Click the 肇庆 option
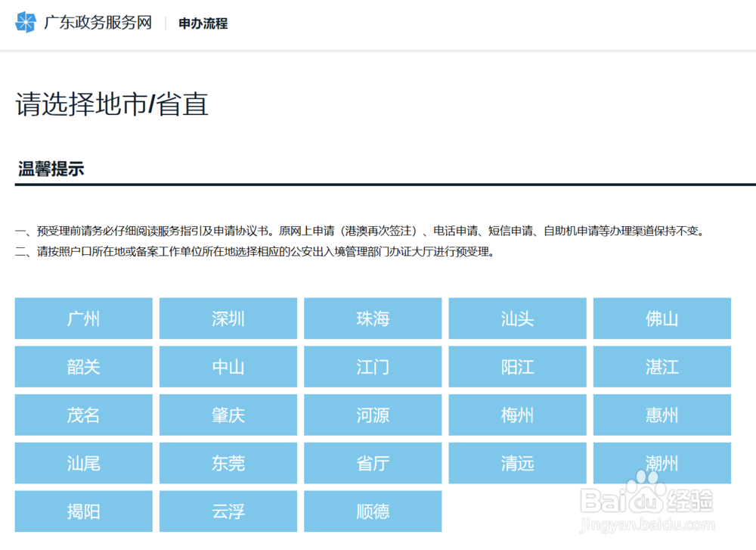The width and height of the screenshot is (756, 550). point(228,415)
